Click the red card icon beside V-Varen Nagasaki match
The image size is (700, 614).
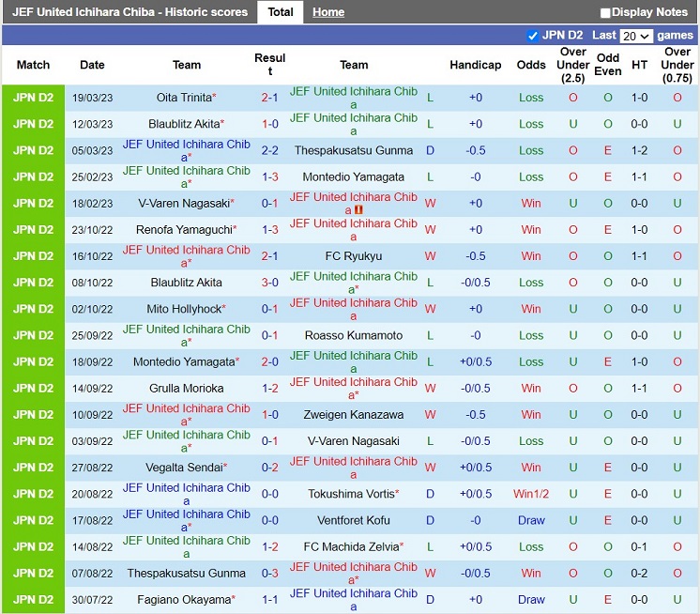point(358,210)
